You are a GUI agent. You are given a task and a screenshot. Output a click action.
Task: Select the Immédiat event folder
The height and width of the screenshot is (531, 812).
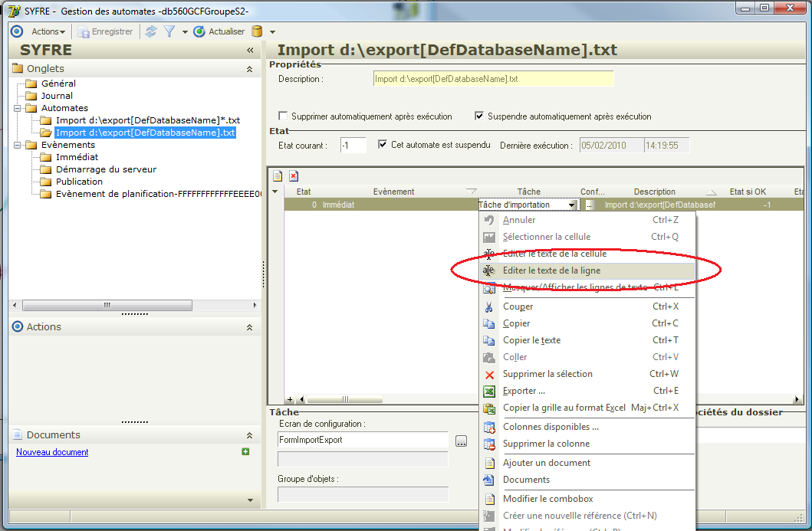77,157
